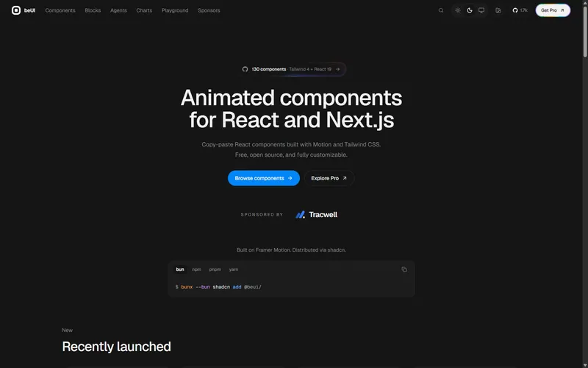Click the scrollbar up arrow
588x368 pixels.
[x=585, y=3]
